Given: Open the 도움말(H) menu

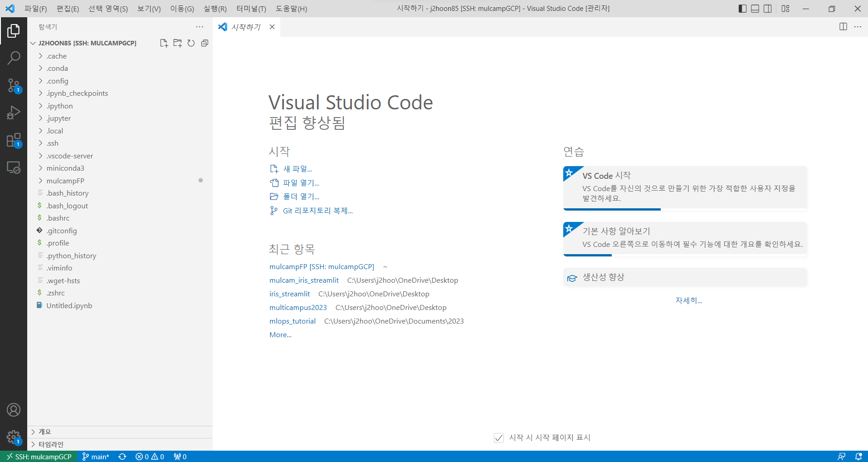Looking at the screenshot, I should [291, 9].
